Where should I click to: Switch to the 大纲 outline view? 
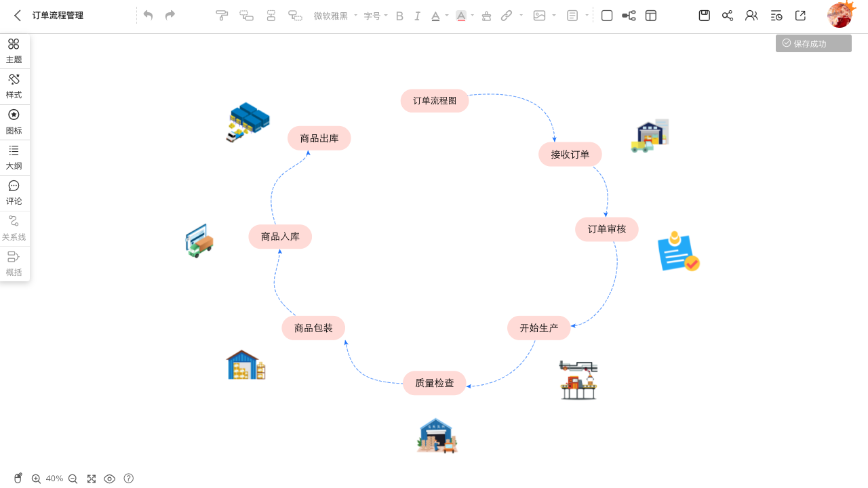tap(14, 157)
